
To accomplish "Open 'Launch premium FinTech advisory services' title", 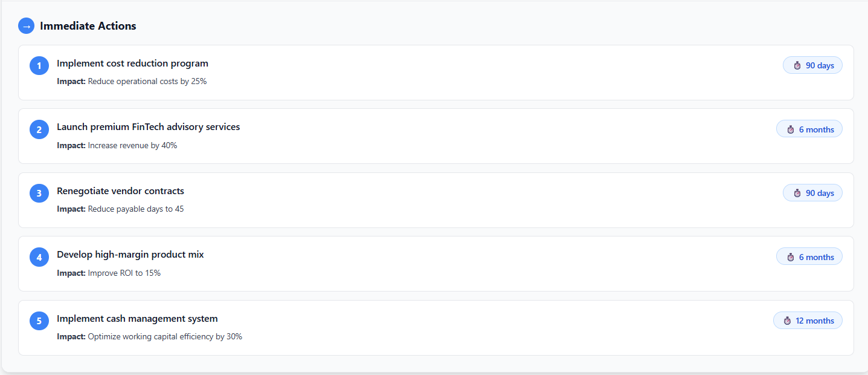I will click(x=148, y=127).
